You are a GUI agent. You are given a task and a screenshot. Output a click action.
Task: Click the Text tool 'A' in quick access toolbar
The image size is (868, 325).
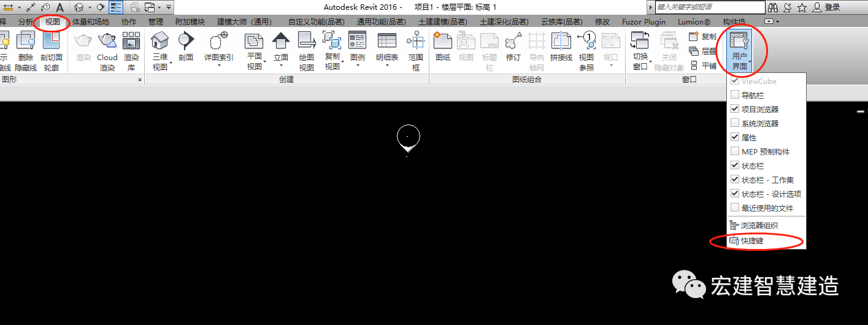[60, 7]
